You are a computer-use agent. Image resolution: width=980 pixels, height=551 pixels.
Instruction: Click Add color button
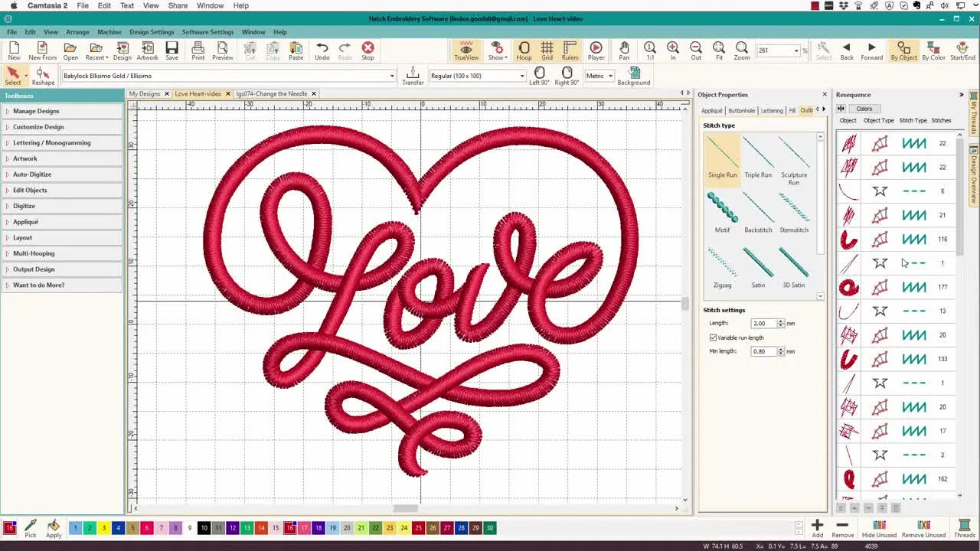click(x=818, y=528)
